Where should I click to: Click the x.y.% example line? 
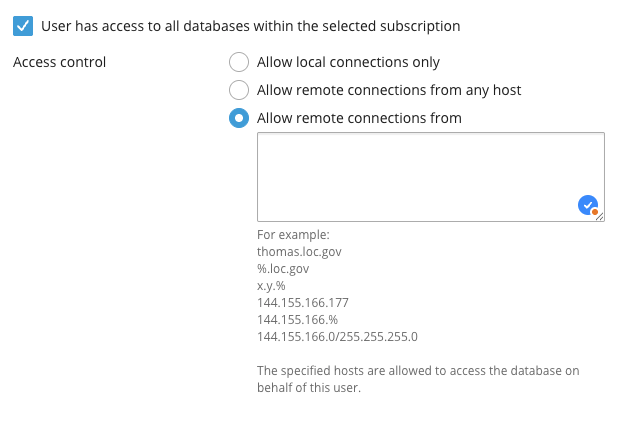click(x=271, y=286)
